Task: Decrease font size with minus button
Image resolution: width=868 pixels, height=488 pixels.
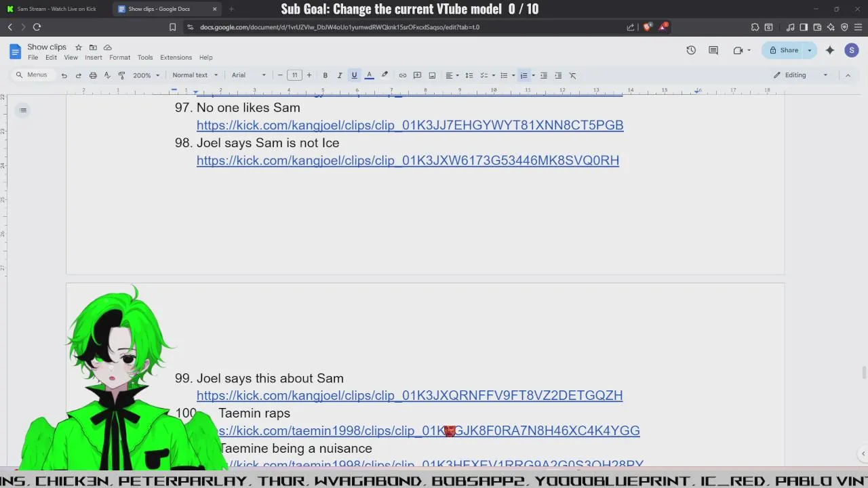Action: click(x=280, y=75)
